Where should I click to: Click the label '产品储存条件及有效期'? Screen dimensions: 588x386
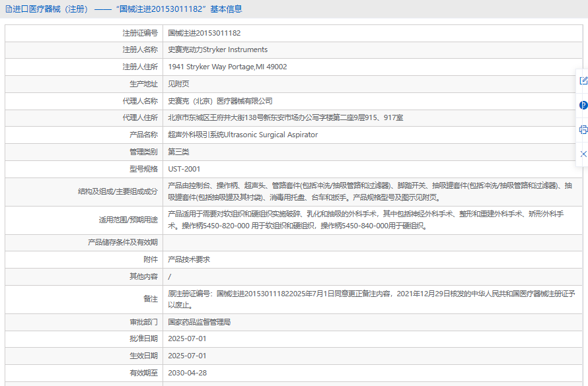tap(123, 243)
